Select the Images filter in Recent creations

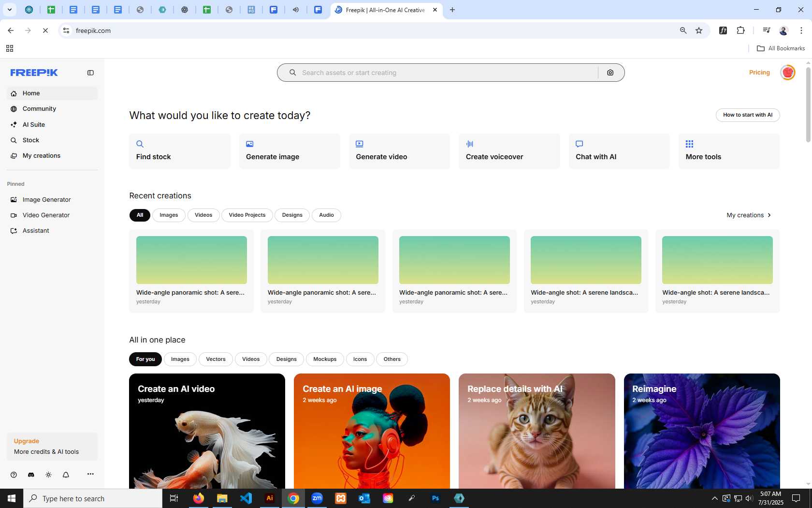[169, 215]
